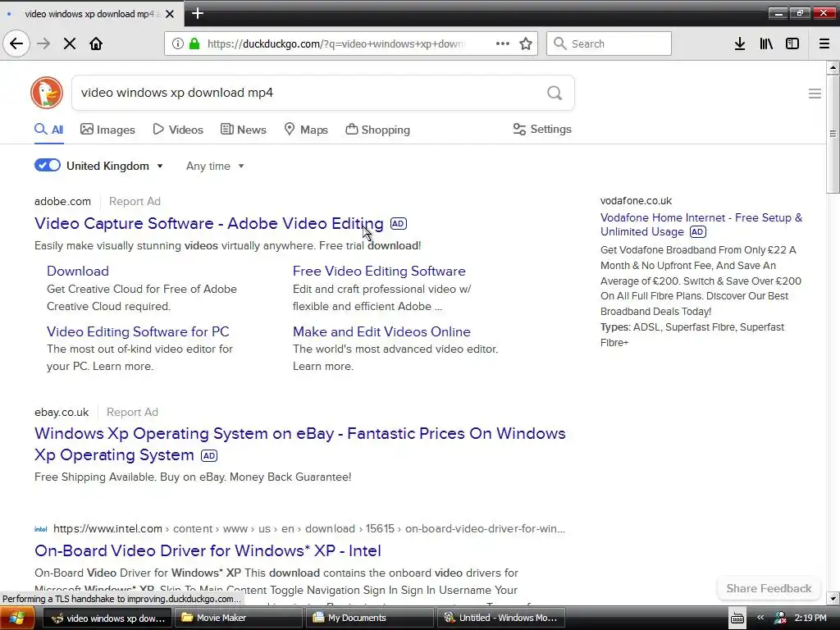This screenshot has width=840, height=630.
Task: Toggle the United Kingdom region switch
Action: click(48, 165)
